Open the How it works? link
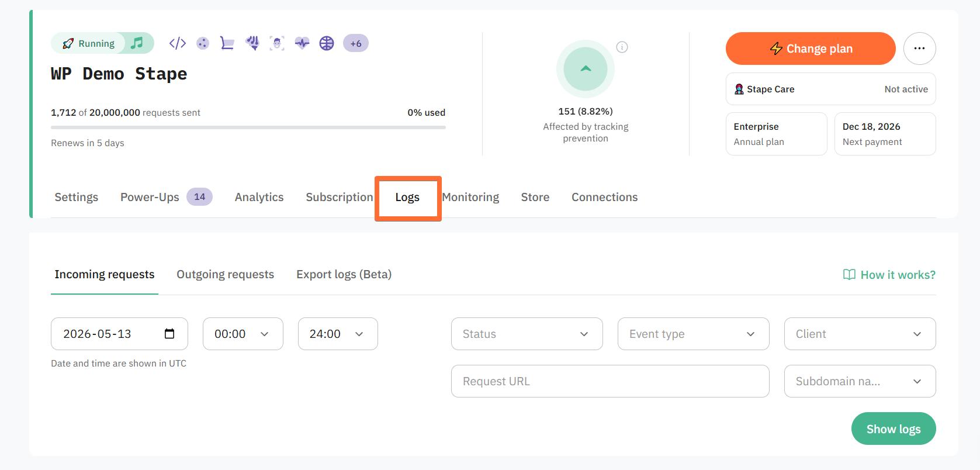 click(x=889, y=275)
